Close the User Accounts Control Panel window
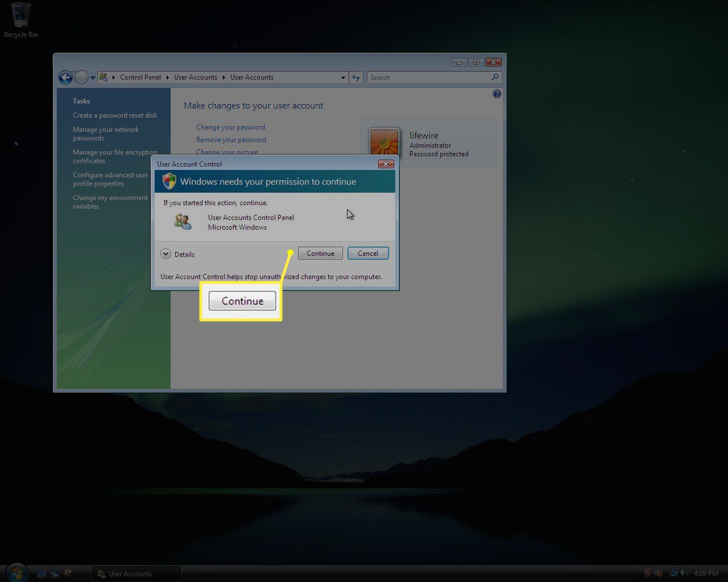This screenshot has height=582, width=728. (493, 62)
